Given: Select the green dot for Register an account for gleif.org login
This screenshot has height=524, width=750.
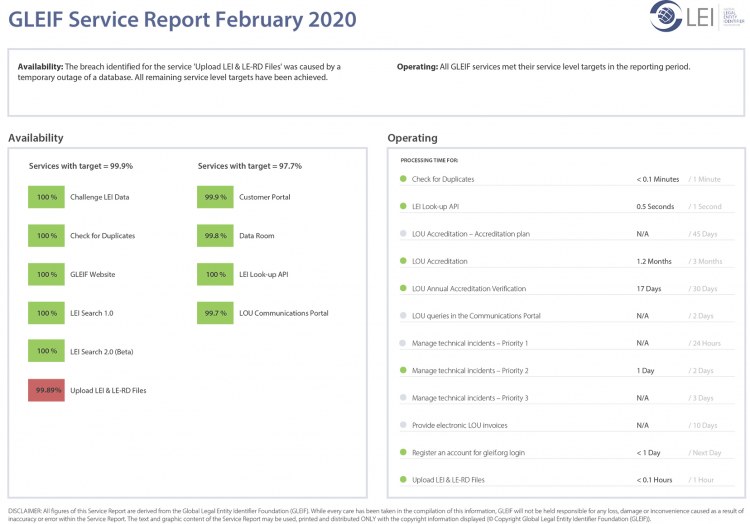Looking at the screenshot, I should pyautogui.click(x=402, y=453).
